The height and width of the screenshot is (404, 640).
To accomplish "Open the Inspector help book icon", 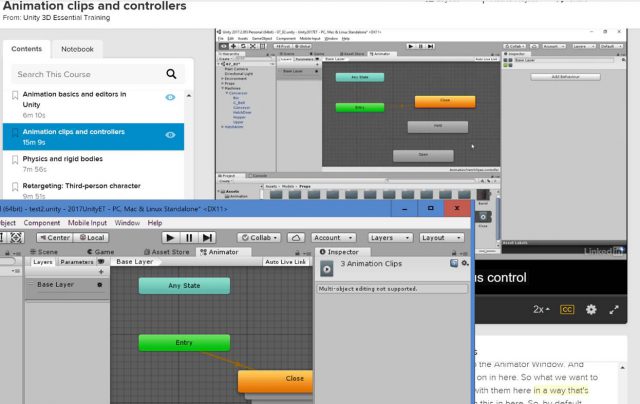I will (x=454, y=263).
